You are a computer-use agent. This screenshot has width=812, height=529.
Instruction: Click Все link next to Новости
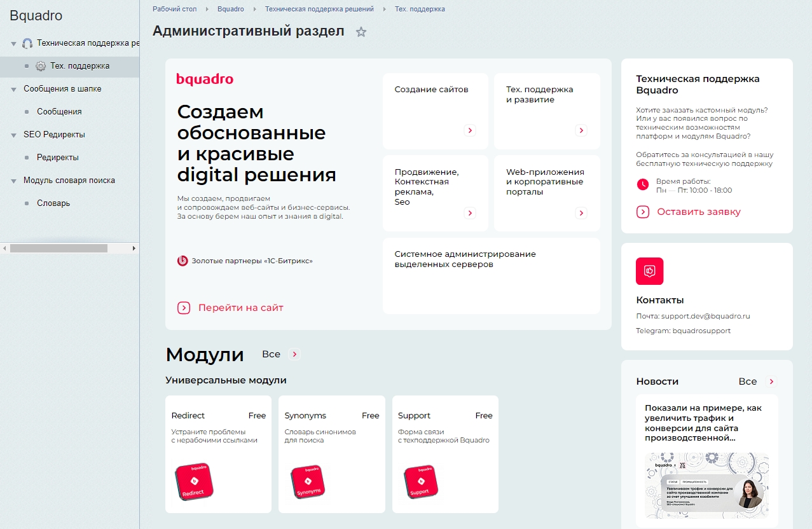pyautogui.click(x=748, y=381)
